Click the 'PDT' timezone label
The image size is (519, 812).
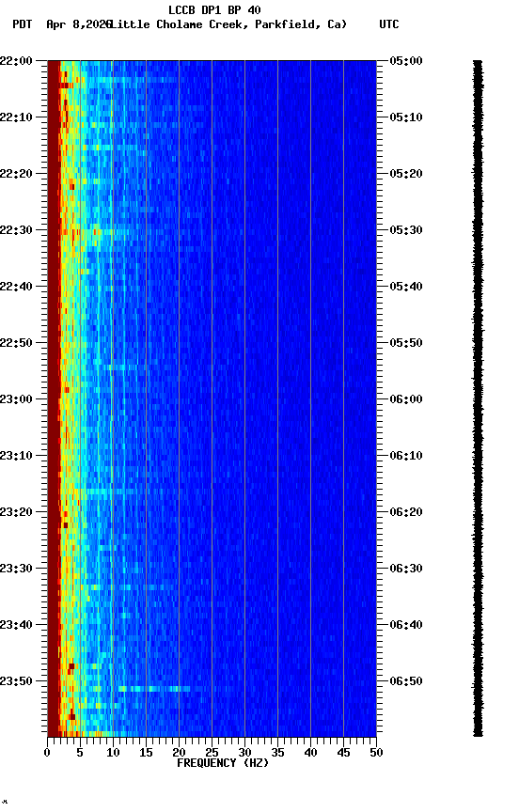click(23, 24)
